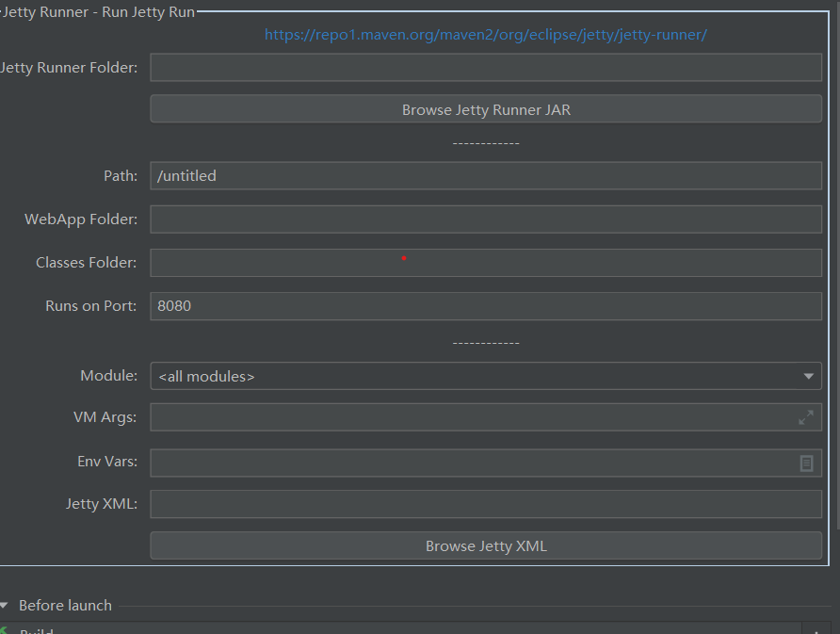Expand the VM Args field editor icon

[x=806, y=417]
